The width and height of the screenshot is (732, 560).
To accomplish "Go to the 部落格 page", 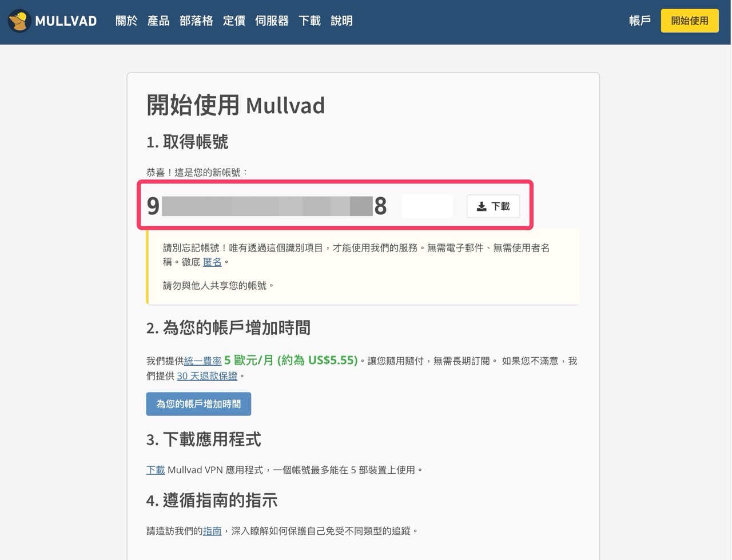I will pyautogui.click(x=196, y=21).
